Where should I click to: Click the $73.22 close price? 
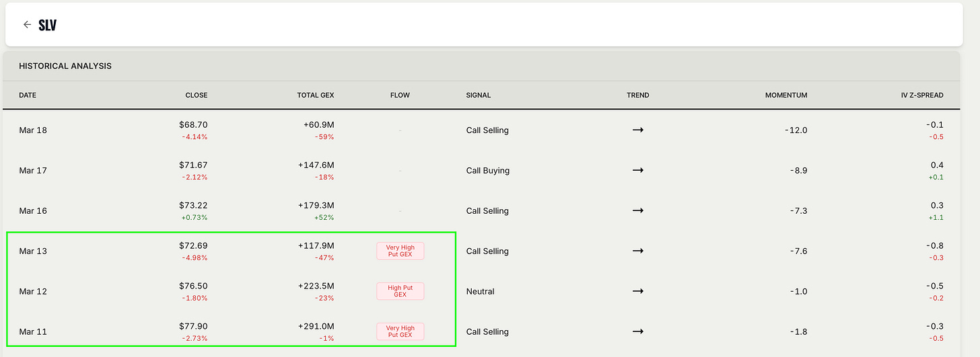(x=193, y=206)
